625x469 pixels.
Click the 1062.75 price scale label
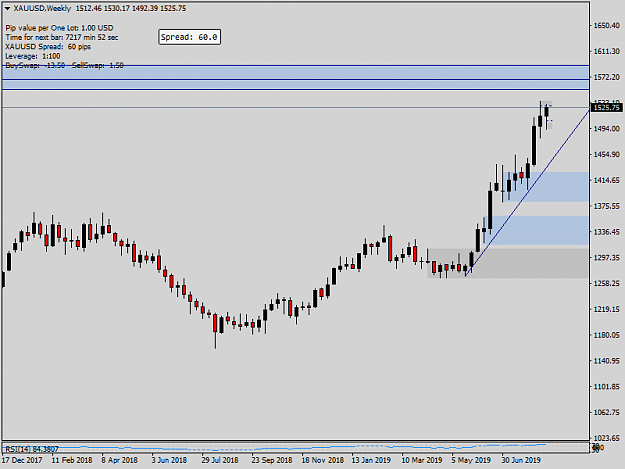607,412
